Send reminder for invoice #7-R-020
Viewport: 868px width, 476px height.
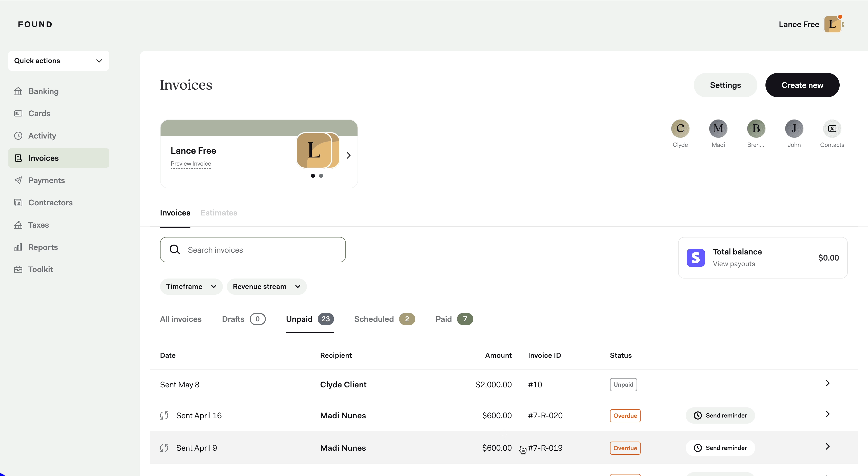click(x=720, y=415)
